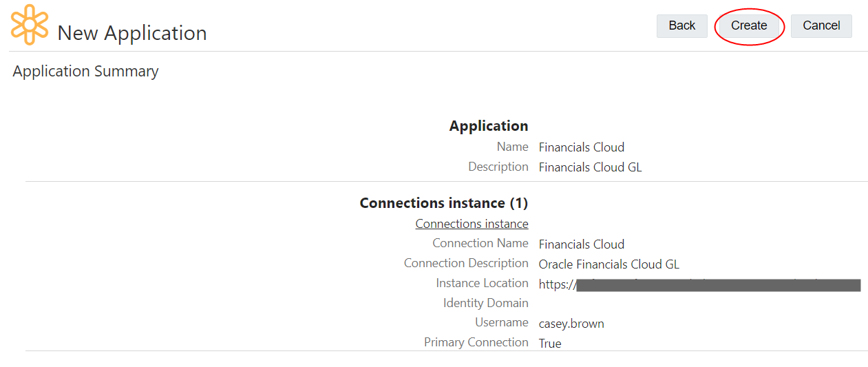Select the New Application page title
868x367 pixels.
point(132,33)
